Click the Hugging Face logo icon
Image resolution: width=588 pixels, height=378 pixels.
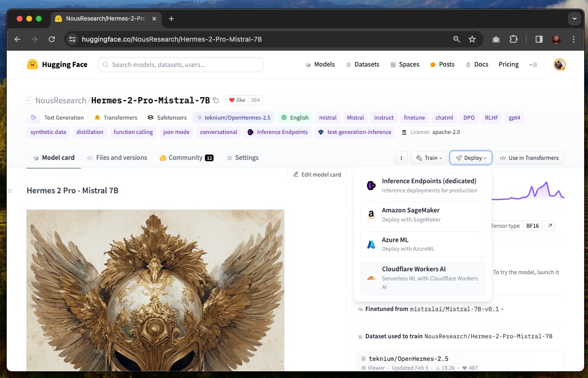32,65
